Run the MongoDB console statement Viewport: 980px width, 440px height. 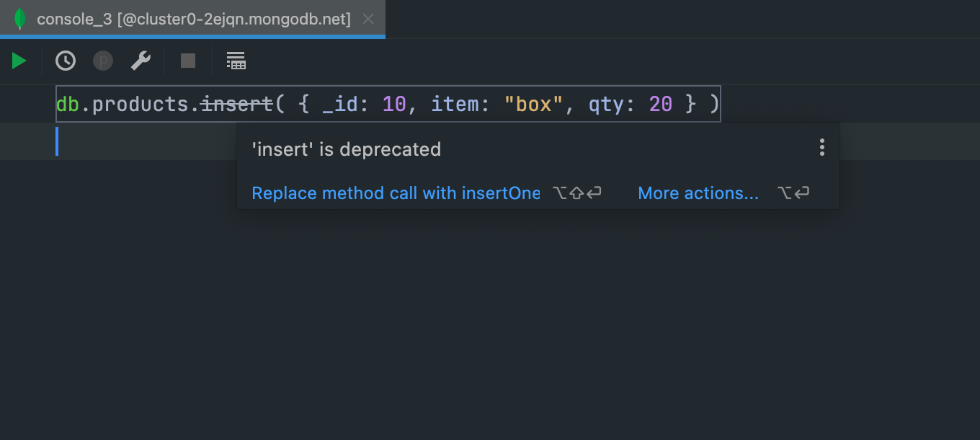(x=18, y=61)
